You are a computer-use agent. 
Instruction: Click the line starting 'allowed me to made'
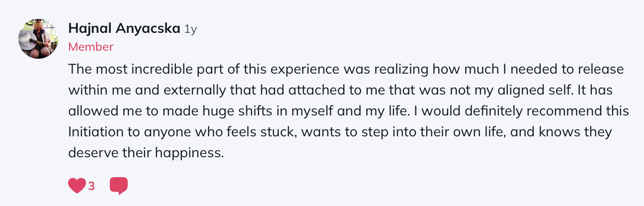(348, 110)
